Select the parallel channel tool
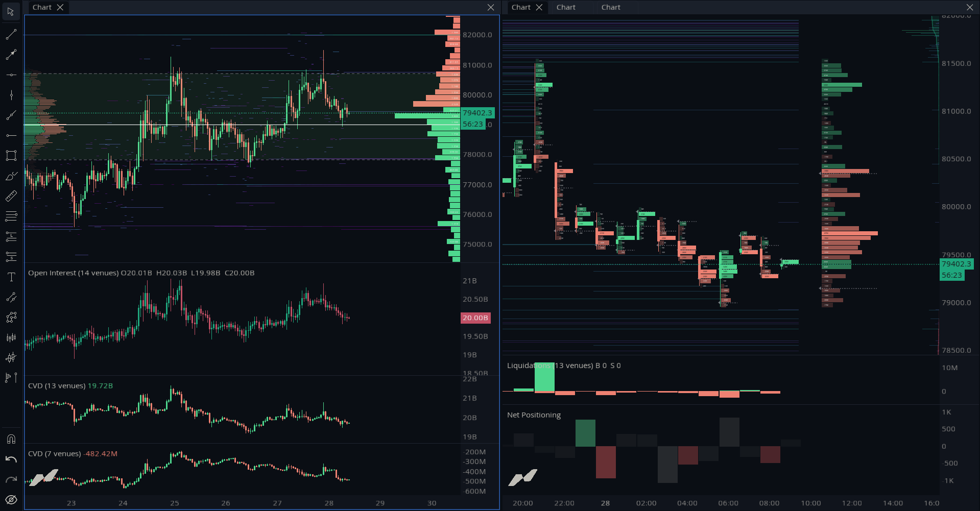Viewport: 980px width, 511px height. click(11, 297)
